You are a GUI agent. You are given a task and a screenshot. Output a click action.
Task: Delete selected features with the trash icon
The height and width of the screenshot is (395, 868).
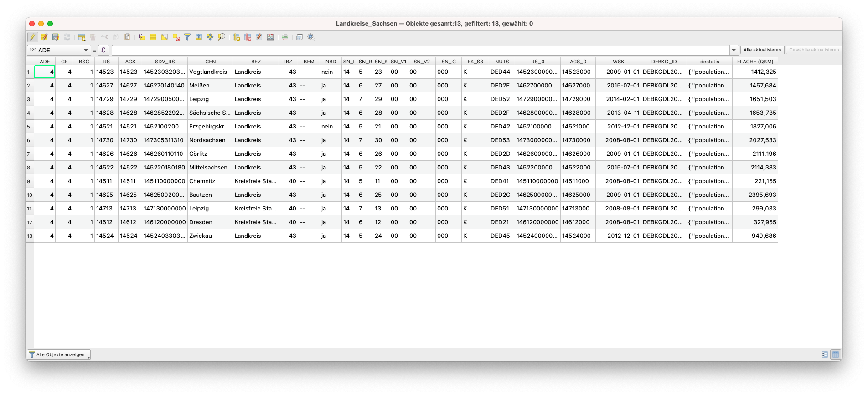click(93, 37)
